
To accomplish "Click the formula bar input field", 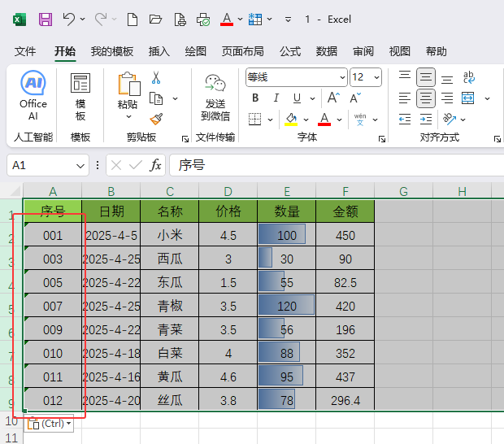I will coord(333,165).
